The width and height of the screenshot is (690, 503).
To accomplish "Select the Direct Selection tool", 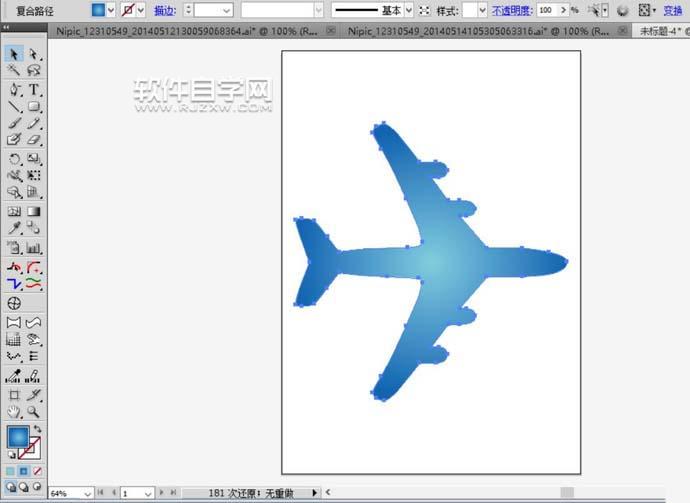I will coord(33,54).
